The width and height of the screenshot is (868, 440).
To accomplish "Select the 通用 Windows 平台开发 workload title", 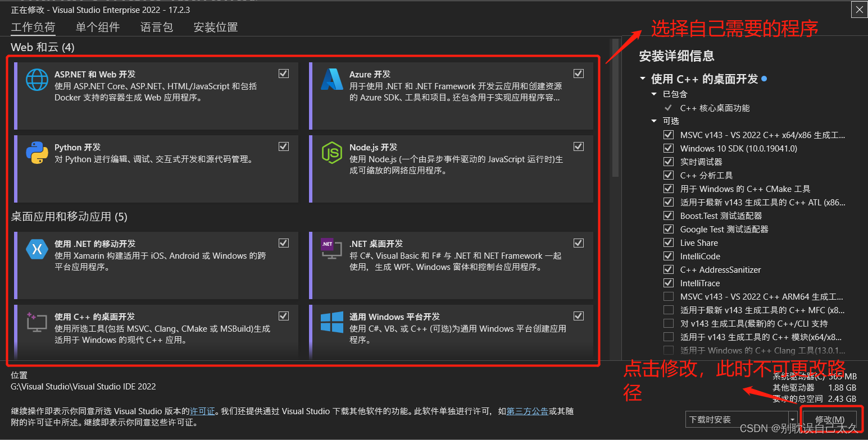I will (x=394, y=317).
